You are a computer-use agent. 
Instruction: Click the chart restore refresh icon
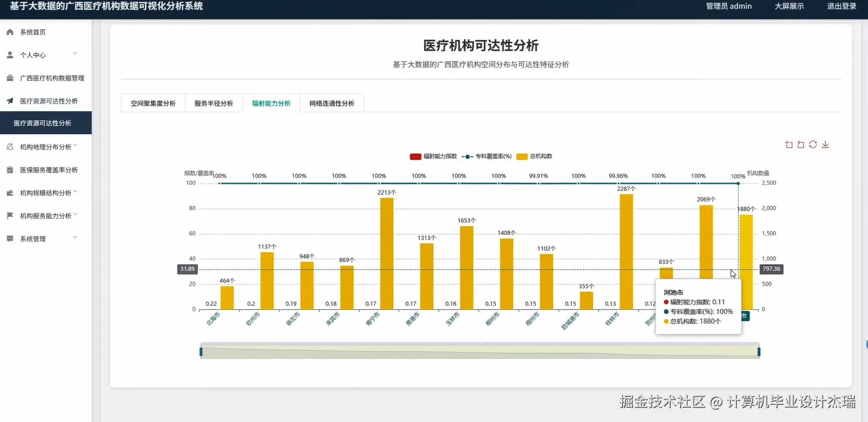click(813, 145)
